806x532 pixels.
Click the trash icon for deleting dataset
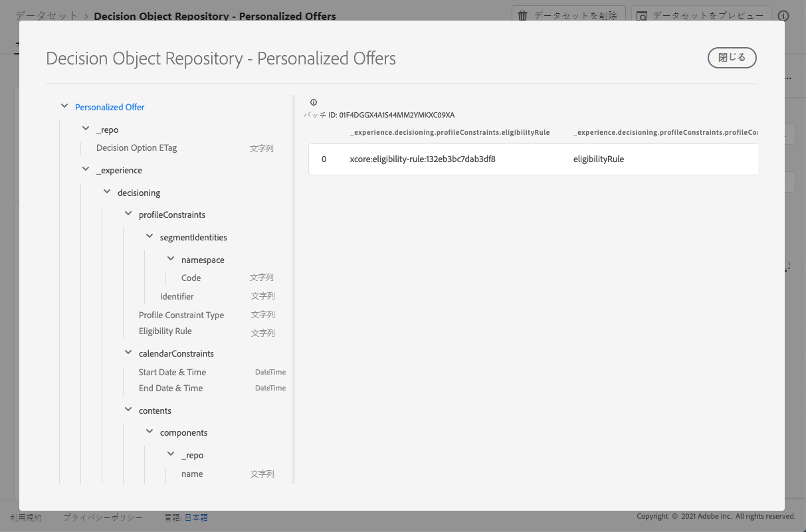click(523, 15)
